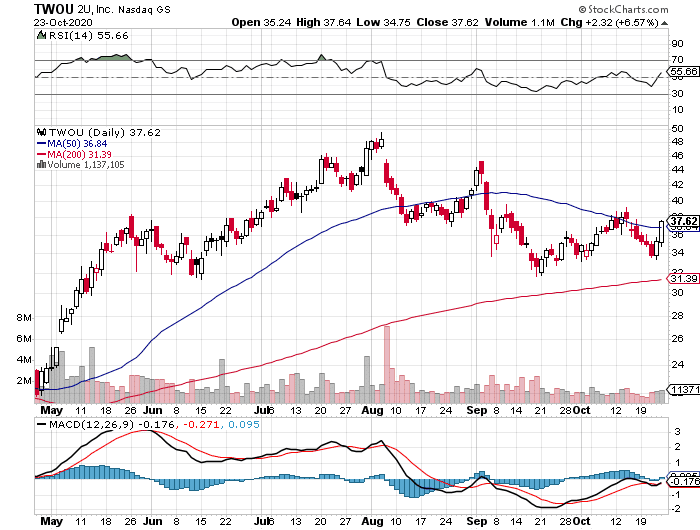Click the Jun label on price chart axis
This screenshot has height=530, width=700.
(x=152, y=410)
